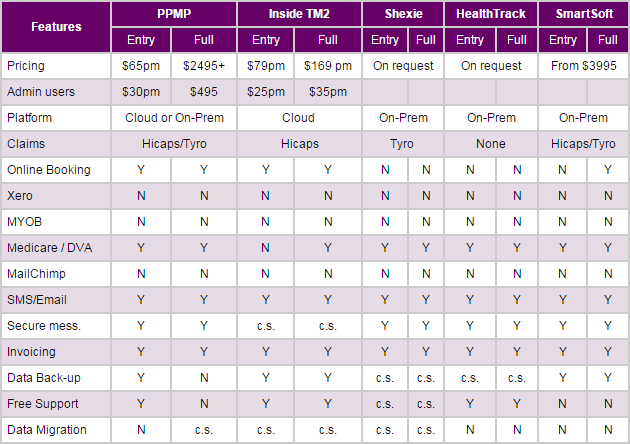Select the Free Support row label
This screenshot has height=444, width=630.
click(56, 404)
